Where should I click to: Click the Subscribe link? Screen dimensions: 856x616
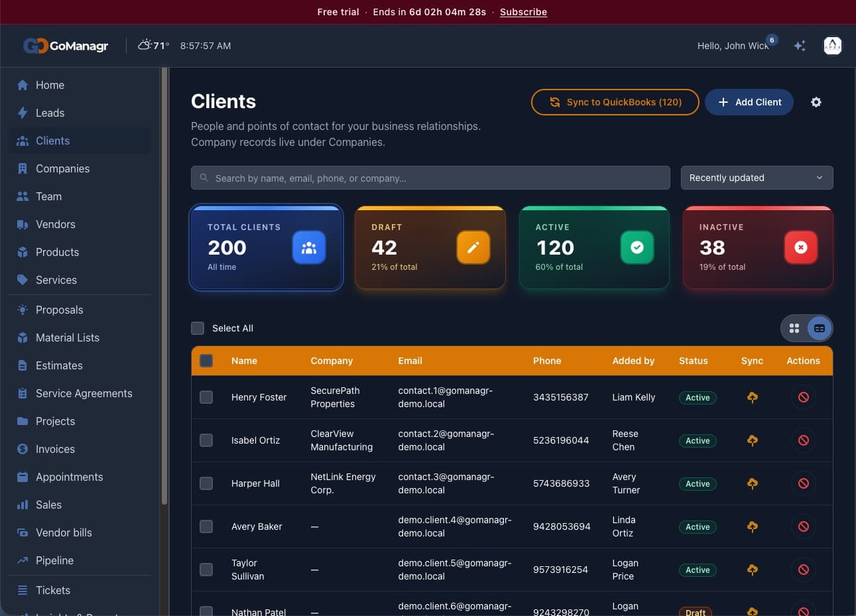(523, 12)
